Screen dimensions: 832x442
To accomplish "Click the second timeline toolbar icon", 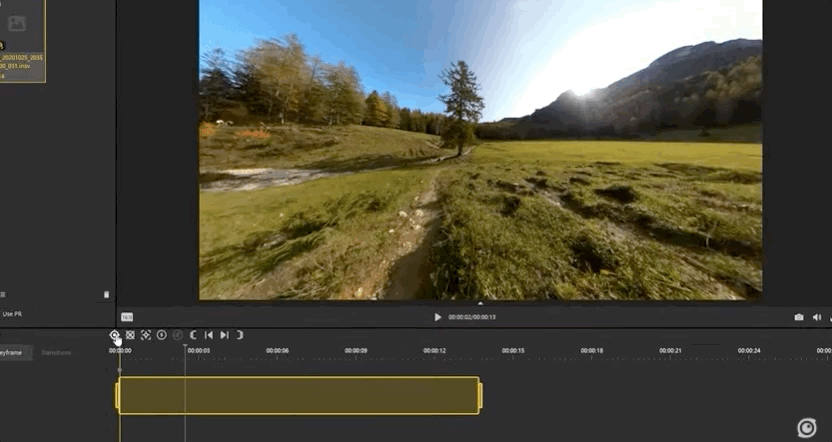I will (130, 335).
